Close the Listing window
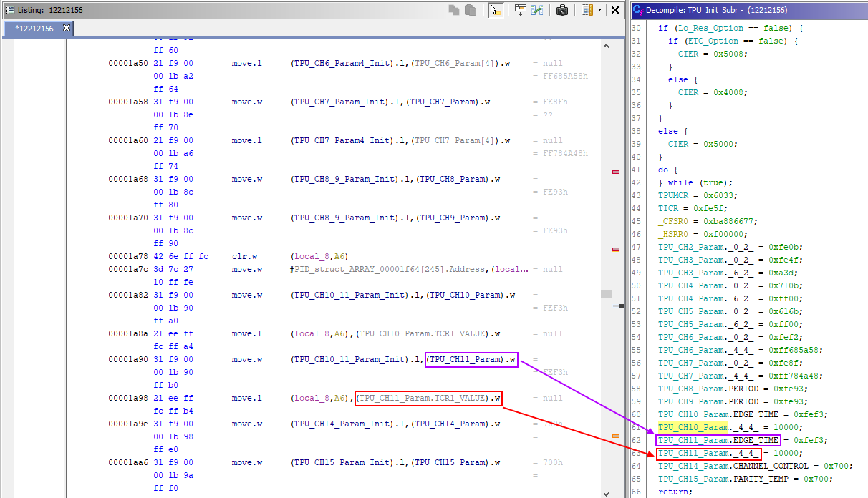Viewport: 868px width, 498px height. (x=615, y=10)
